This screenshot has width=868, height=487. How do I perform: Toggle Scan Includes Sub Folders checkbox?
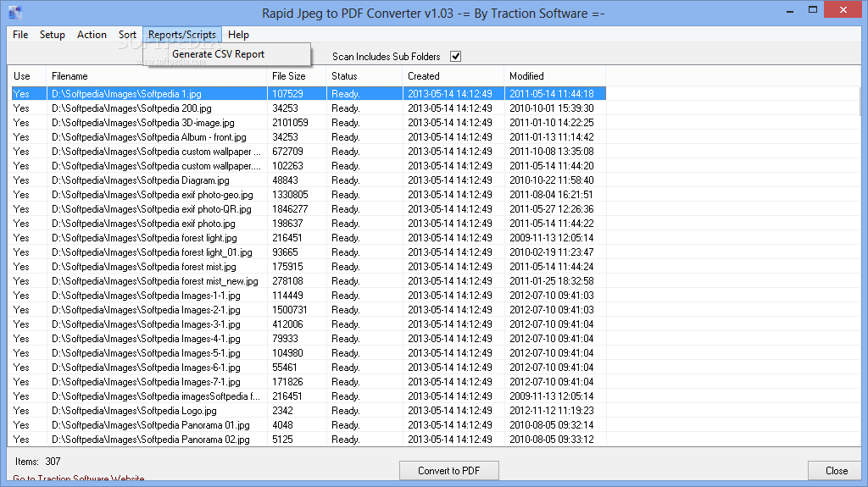click(x=455, y=57)
